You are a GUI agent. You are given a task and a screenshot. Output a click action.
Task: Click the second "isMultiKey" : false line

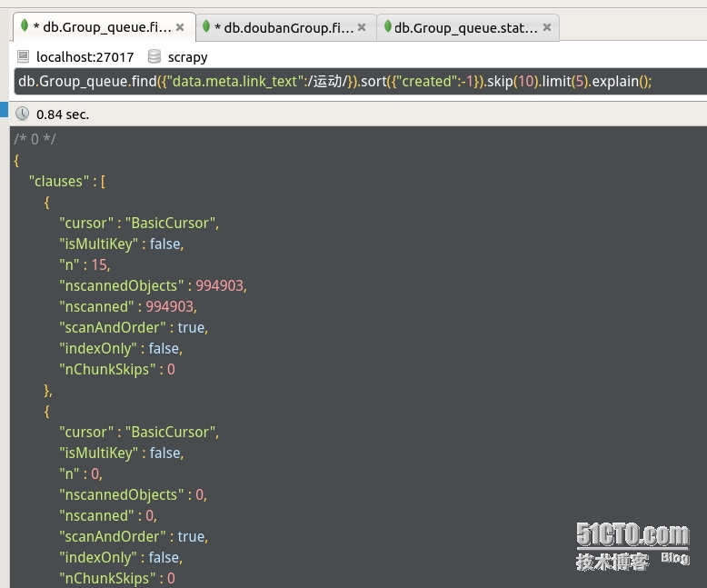click(x=122, y=453)
